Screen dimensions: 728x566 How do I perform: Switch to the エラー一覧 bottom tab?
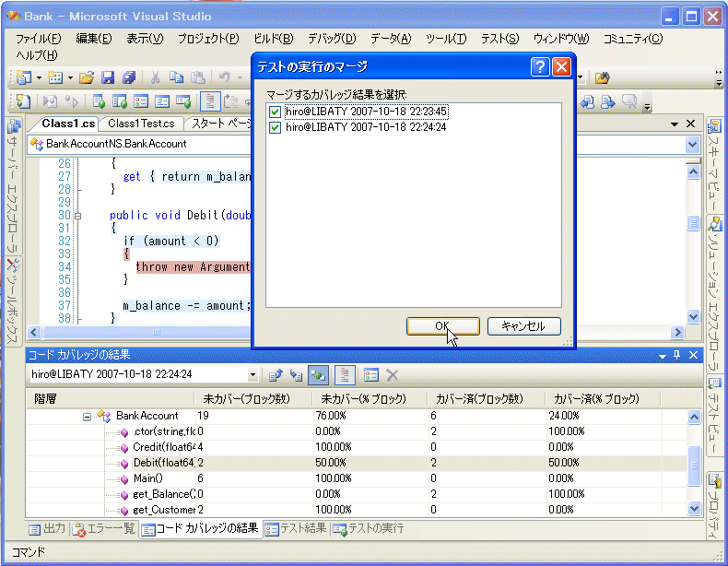pyautogui.click(x=104, y=529)
